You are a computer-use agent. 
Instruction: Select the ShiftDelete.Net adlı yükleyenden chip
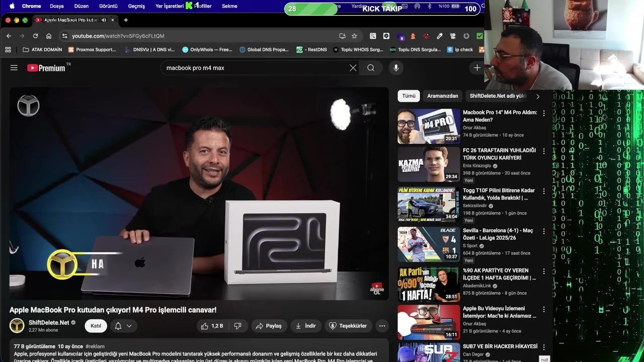tap(498, 96)
